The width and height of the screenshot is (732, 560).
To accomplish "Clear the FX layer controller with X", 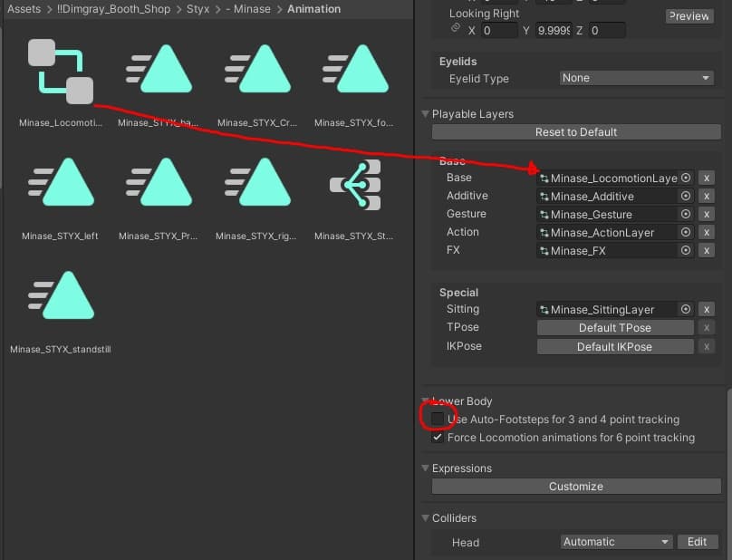I will pos(707,251).
